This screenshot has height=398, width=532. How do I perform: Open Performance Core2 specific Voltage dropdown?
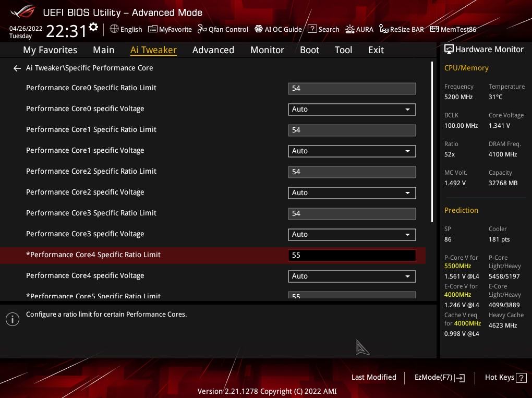click(x=352, y=192)
